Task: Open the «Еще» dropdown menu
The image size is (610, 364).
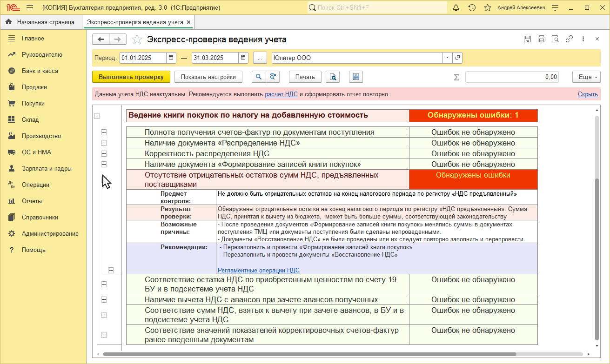Action: (587, 77)
